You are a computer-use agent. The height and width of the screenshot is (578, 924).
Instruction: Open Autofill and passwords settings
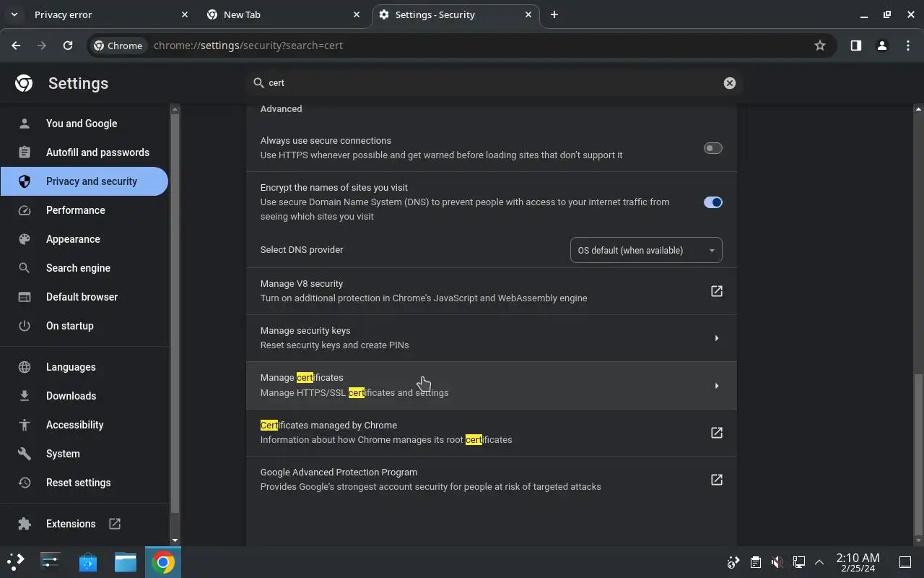click(84, 152)
